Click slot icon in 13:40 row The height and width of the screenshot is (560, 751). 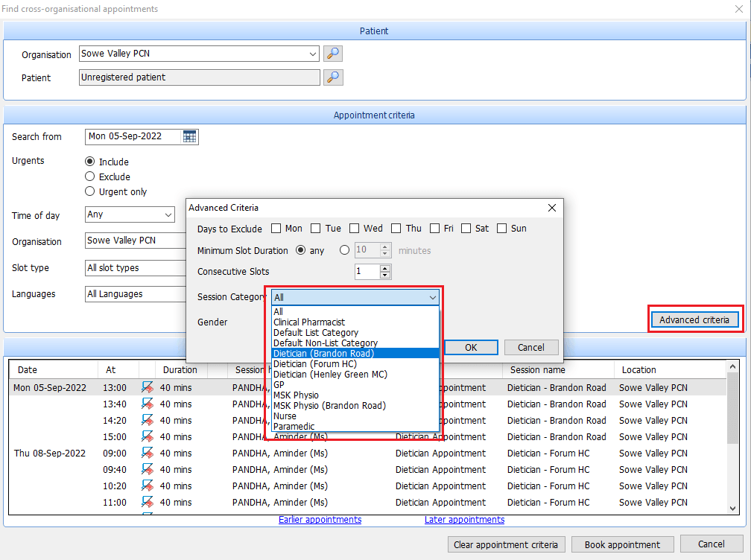(148, 404)
